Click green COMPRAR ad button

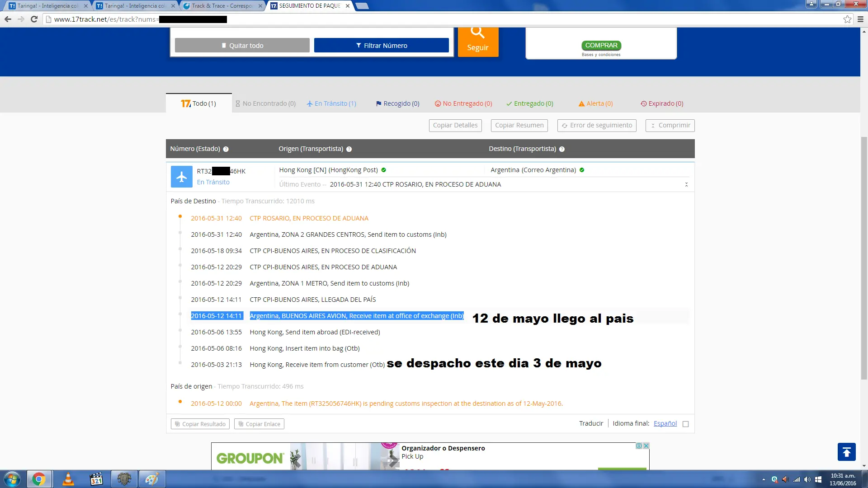point(601,45)
